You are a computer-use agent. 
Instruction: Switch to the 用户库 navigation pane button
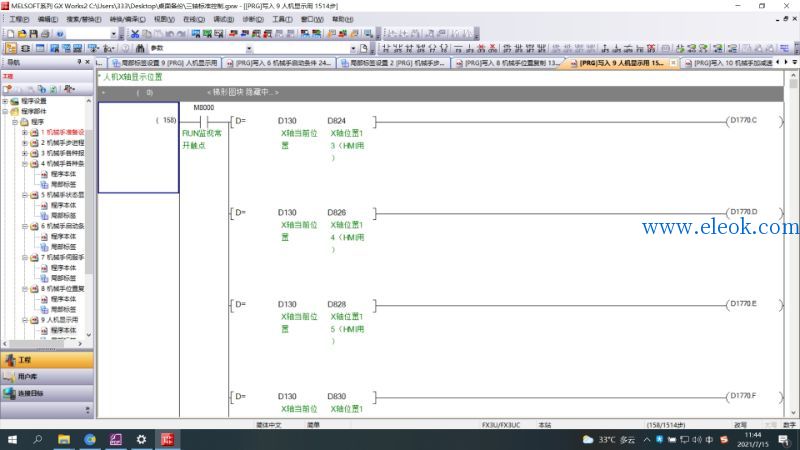point(47,377)
